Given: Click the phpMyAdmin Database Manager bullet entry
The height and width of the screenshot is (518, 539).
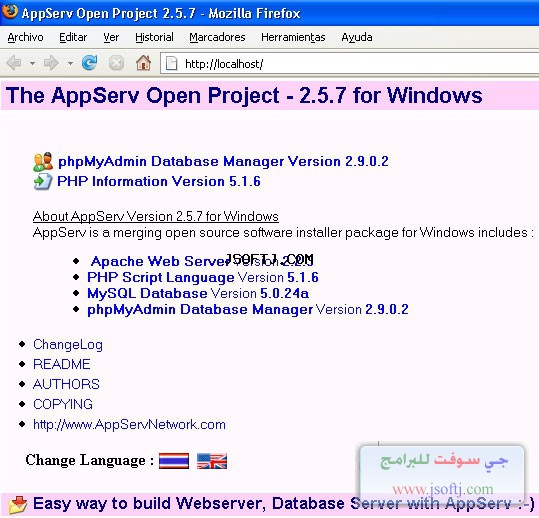Looking at the screenshot, I should (248, 310).
